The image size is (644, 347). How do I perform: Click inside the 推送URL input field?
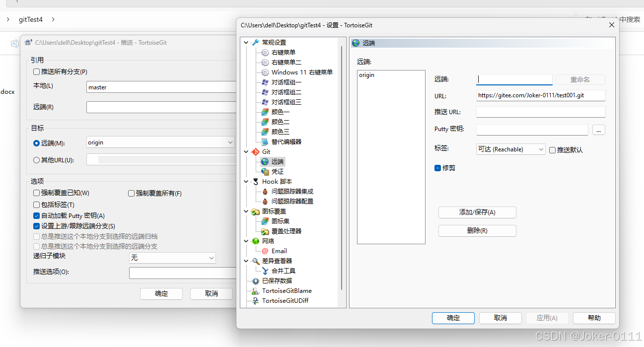coord(540,112)
